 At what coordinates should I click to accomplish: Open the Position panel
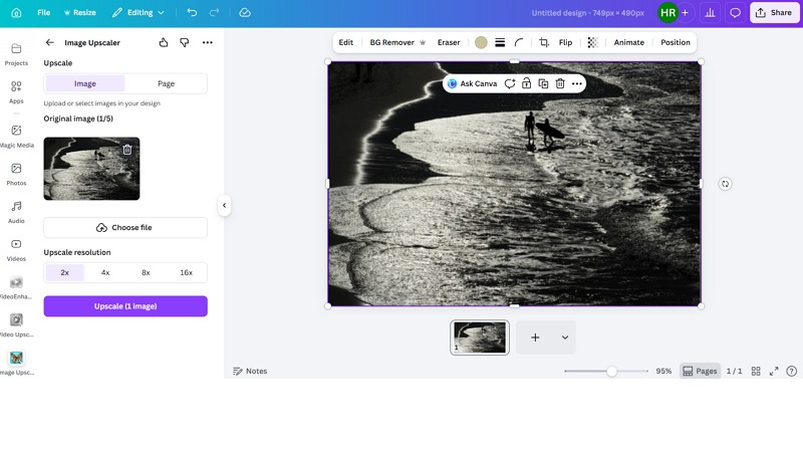[x=675, y=42]
